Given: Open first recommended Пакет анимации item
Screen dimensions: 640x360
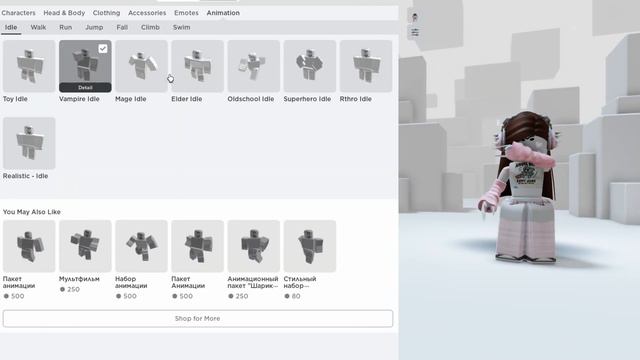Looking at the screenshot, I should 29,246.
